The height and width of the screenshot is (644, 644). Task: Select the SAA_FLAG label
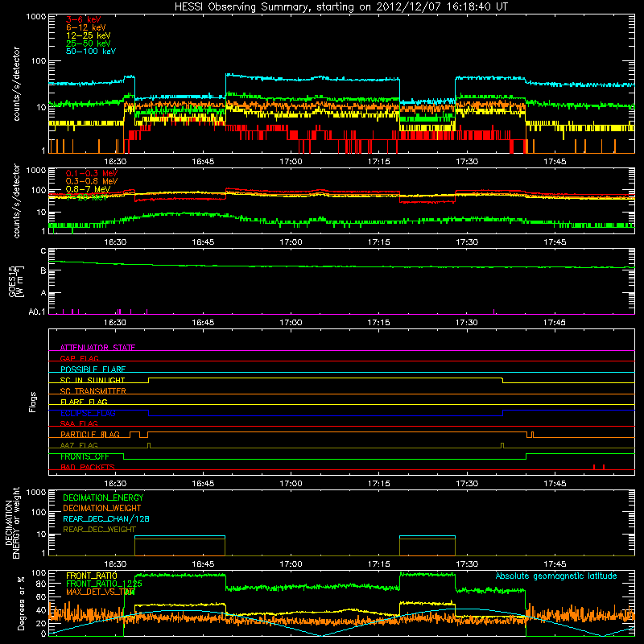coord(79,423)
